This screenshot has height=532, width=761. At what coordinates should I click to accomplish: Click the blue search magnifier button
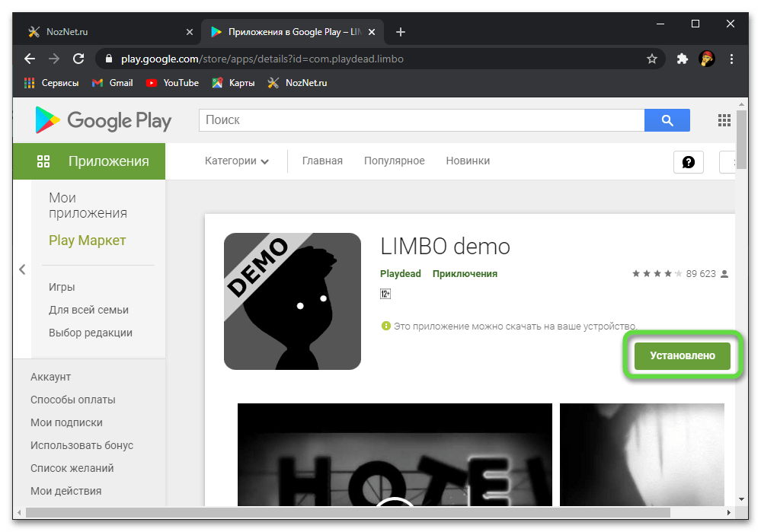667,120
